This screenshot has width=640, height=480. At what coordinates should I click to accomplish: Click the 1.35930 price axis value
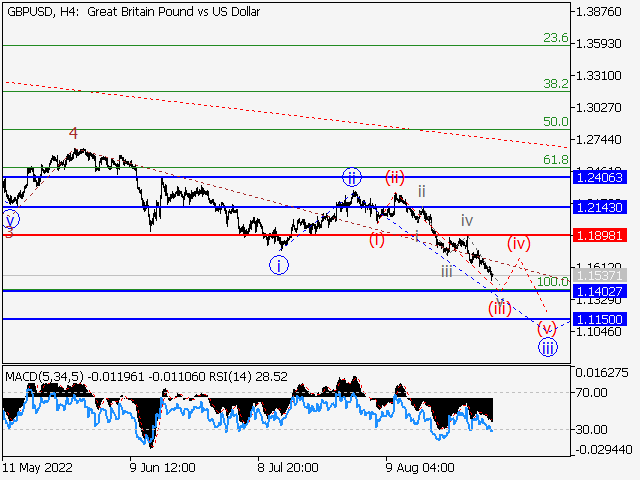point(598,43)
